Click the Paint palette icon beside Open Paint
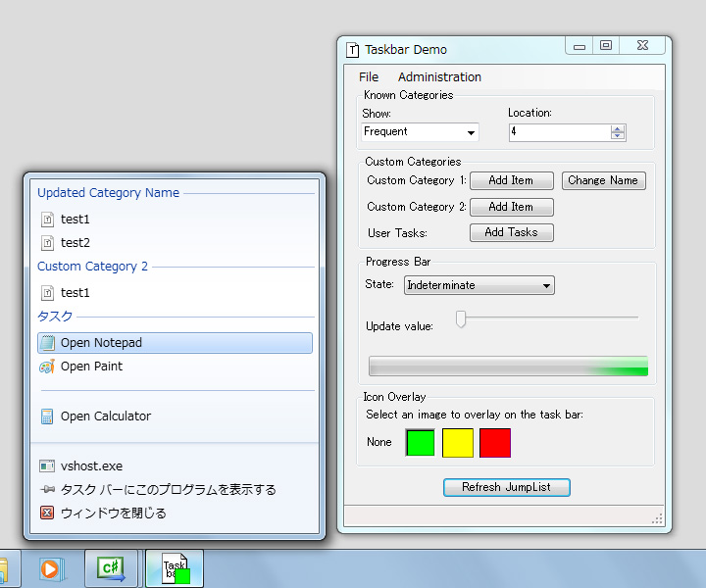This screenshot has height=588, width=706. click(47, 367)
